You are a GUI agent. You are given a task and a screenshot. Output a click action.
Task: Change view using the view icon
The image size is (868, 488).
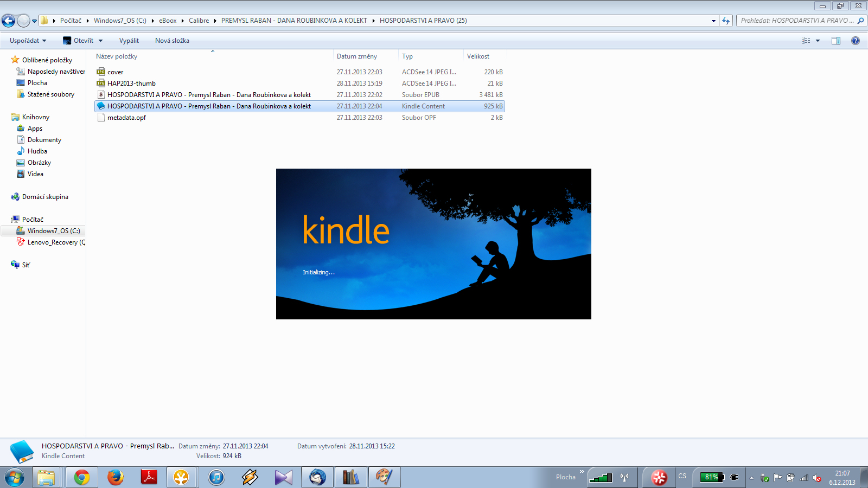[806, 41]
